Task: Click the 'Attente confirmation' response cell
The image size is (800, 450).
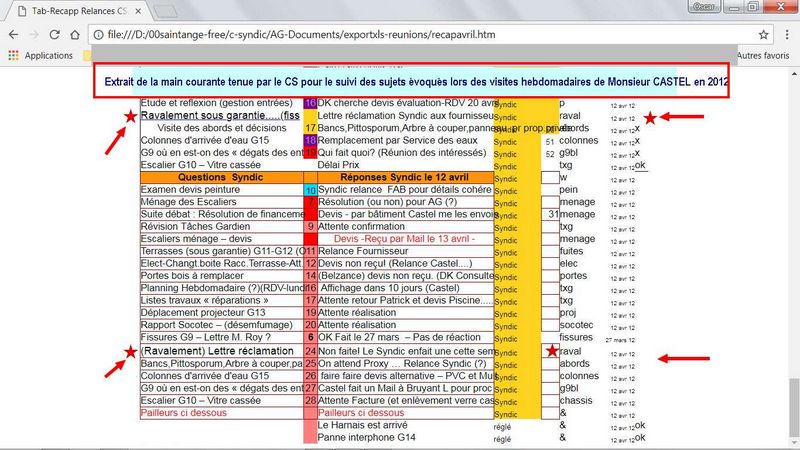Action: [405, 226]
